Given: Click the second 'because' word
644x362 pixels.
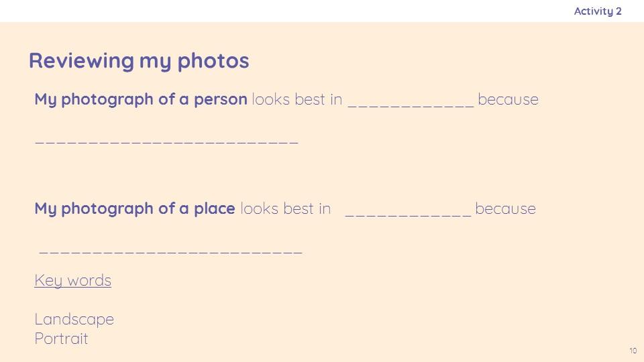Looking at the screenshot, I should pos(505,209).
